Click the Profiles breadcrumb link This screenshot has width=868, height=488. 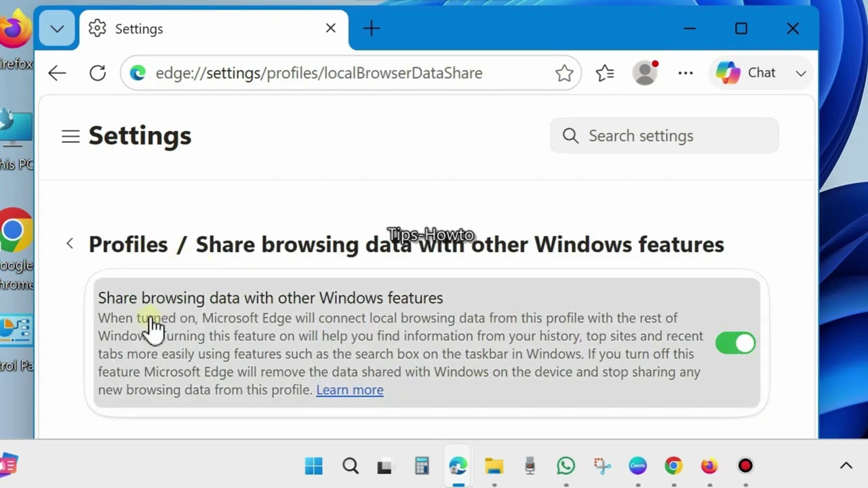[128, 244]
